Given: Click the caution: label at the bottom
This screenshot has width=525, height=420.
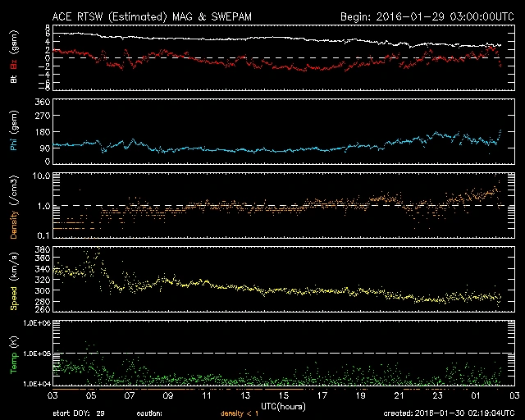Looking at the screenshot, I should tap(149, 413).
